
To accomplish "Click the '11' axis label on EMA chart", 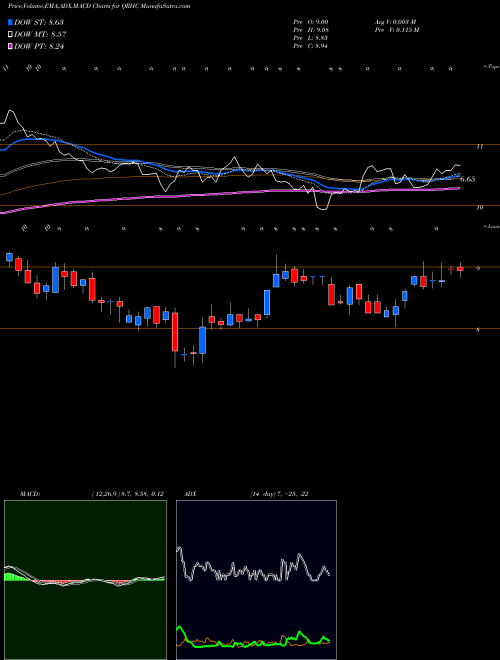I will pyautogui.click(x=479, y=147).
